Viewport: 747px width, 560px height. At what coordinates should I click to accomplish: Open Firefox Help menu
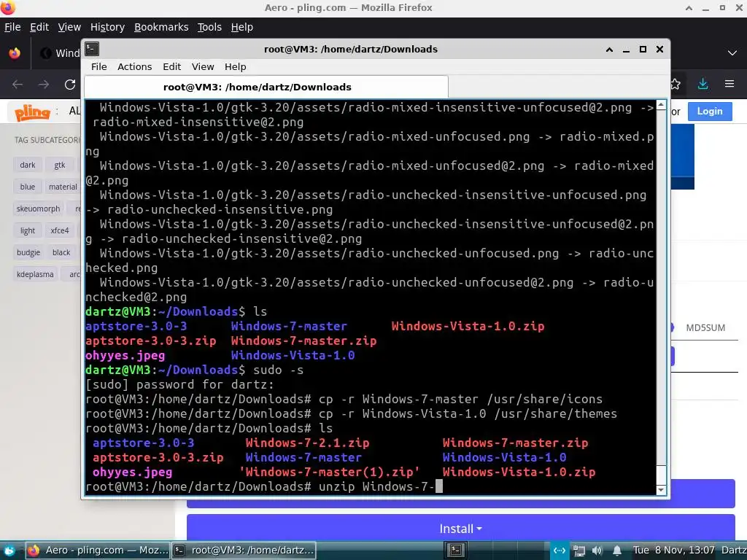(241, 27)
